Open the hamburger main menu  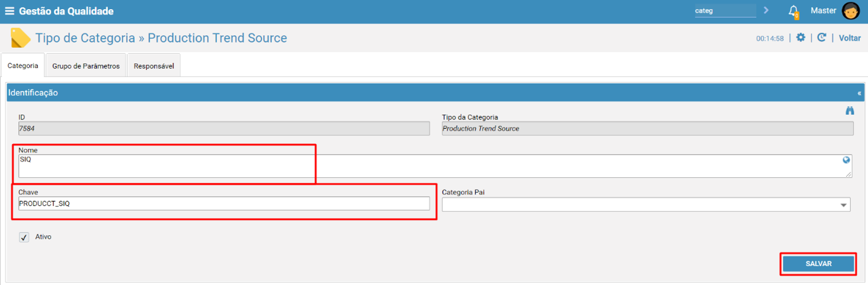tap(9, 11)
